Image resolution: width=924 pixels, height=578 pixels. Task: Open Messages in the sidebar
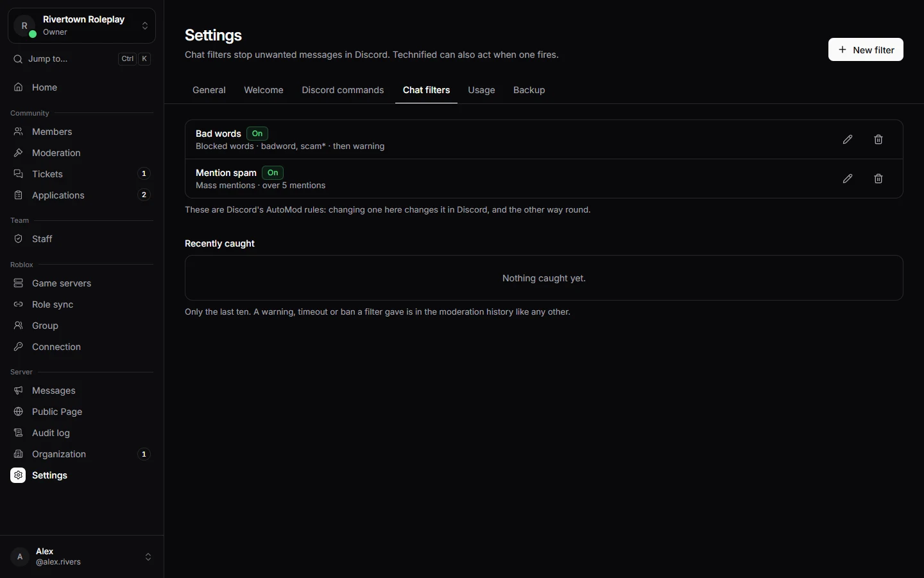pos(81,390)
